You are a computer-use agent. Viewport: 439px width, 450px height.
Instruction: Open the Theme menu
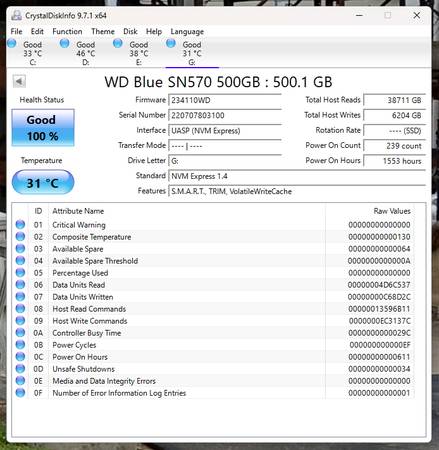point(103,31)
